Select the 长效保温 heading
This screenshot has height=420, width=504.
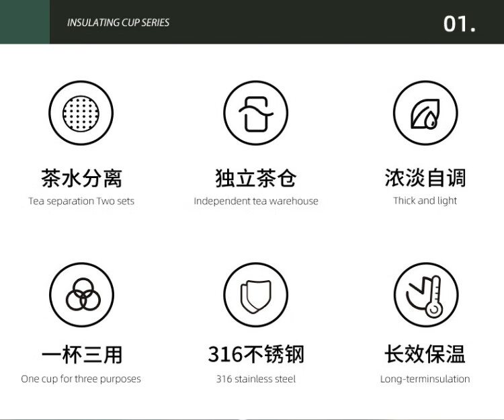[425, 354]
